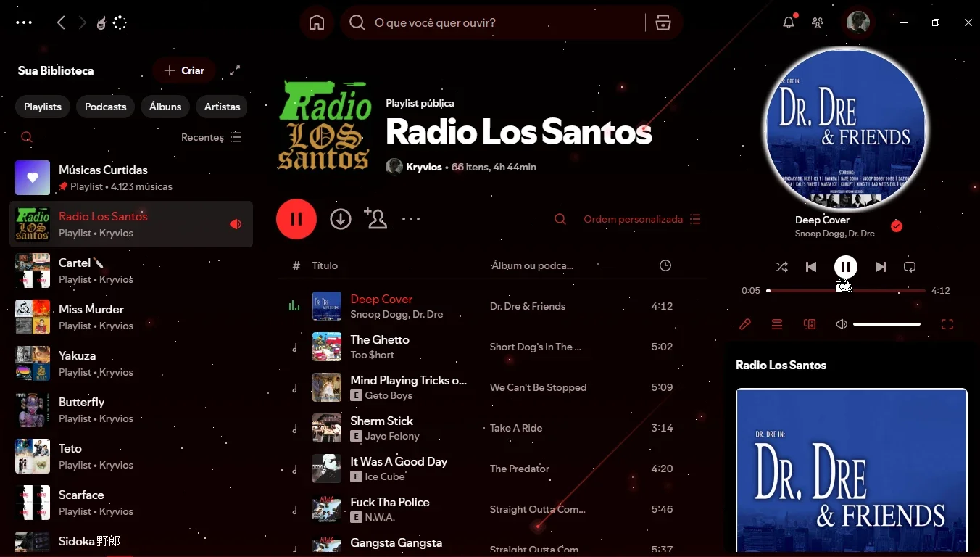Open The Predator album link
The height and width of the screenshot is (557, 980).
520,469
